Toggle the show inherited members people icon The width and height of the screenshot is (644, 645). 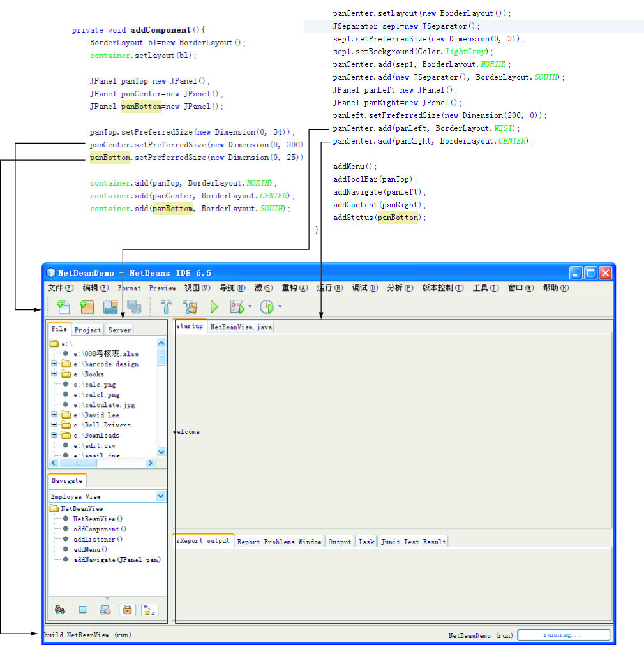[60, 610]
